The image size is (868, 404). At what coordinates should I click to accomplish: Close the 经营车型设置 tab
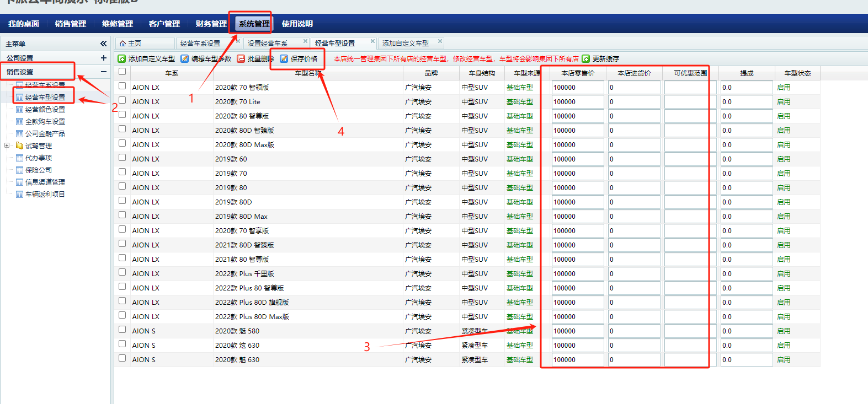coord(373,41)
